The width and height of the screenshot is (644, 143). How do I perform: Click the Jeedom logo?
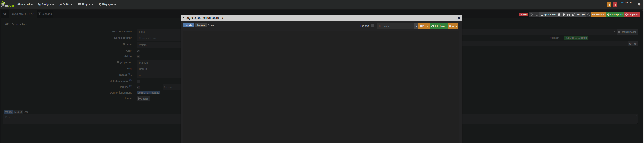pyautogui.click(x=7, y=4)
